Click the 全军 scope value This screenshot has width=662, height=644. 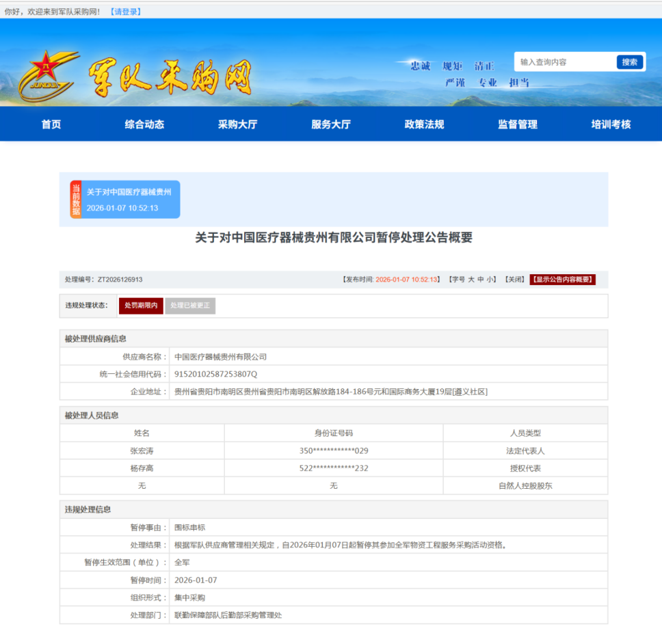pos(182,563)
